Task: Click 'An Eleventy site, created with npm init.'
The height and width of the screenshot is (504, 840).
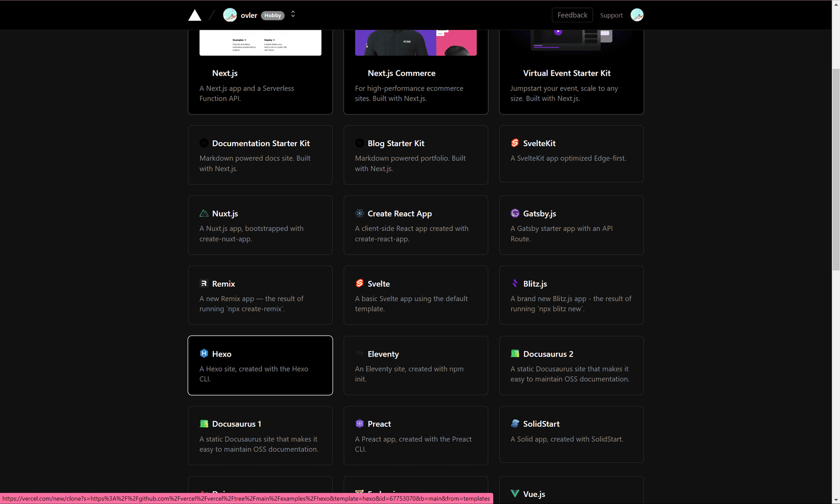Action: point(409,374)
